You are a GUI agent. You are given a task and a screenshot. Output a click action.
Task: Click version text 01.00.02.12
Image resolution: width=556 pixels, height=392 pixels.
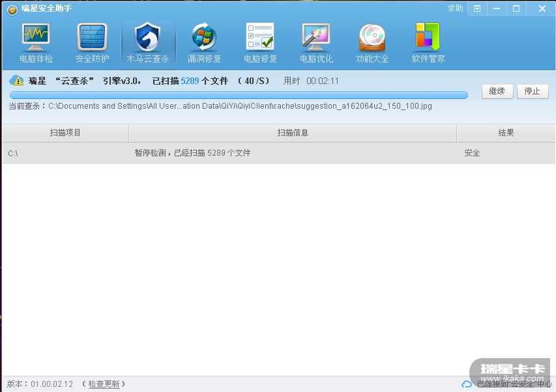tap(51, 384)
